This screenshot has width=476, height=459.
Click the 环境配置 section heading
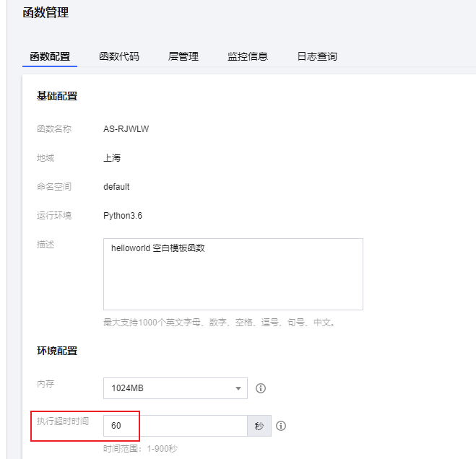click(57, 351)
